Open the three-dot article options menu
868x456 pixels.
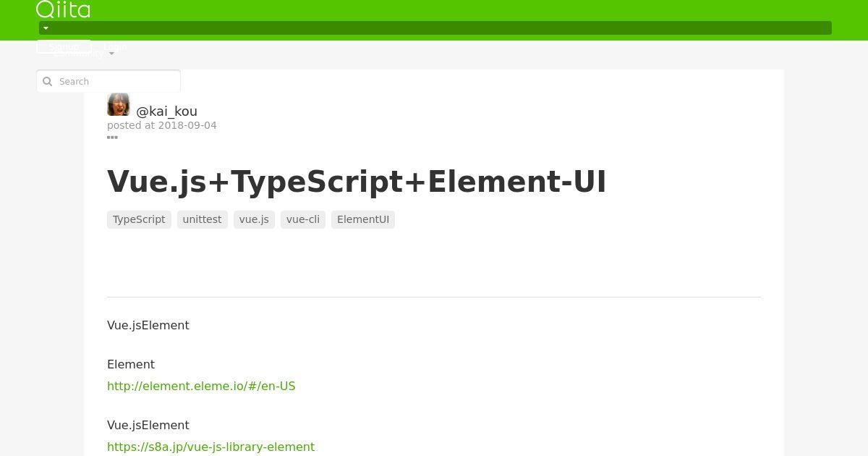[x=112, y=137]
